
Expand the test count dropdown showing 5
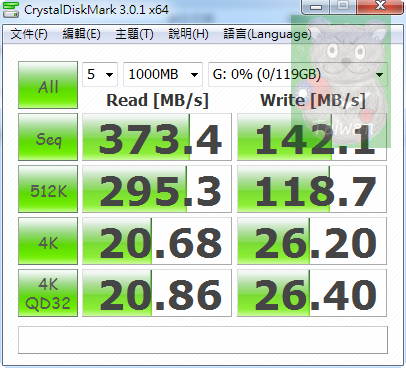pos(100,74)
